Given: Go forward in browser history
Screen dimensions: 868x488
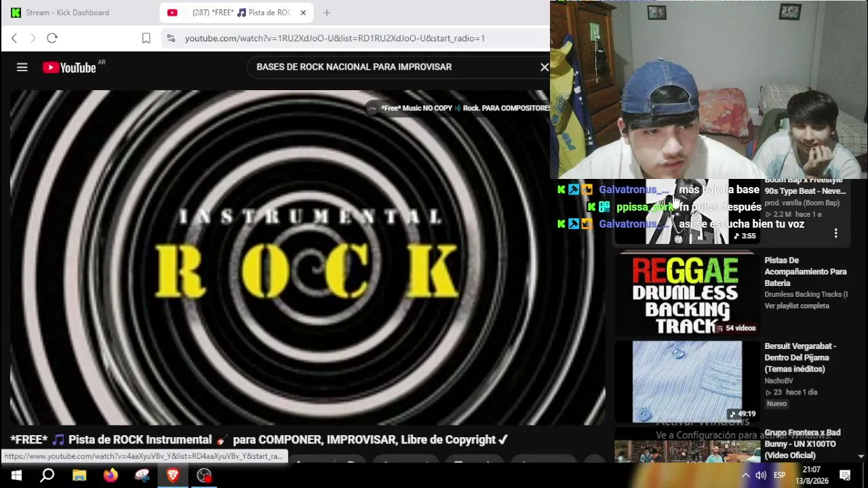Looking at the screenshot, I should point(33,38).
